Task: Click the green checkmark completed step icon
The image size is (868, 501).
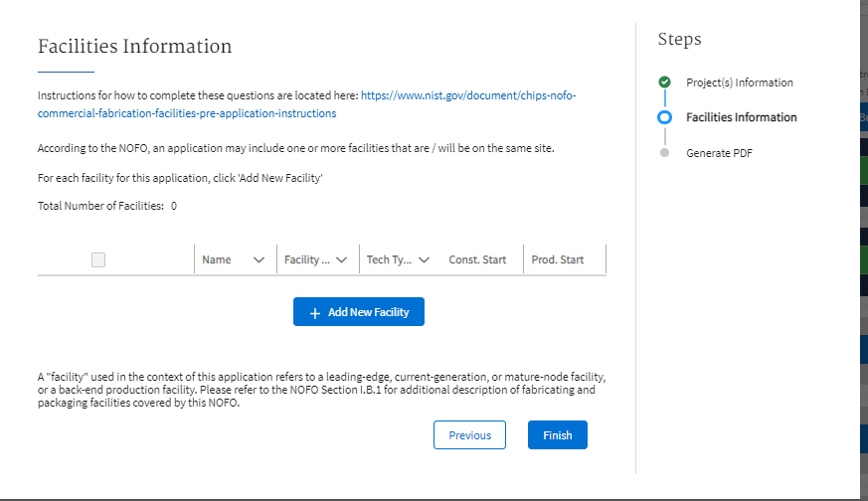Action: 665,83
